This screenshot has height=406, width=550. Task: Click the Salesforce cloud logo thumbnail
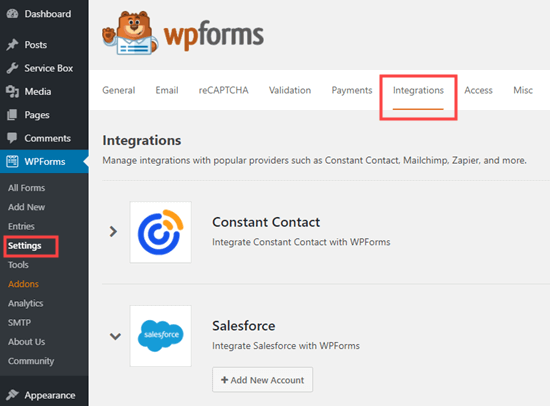tap(161, 336)
